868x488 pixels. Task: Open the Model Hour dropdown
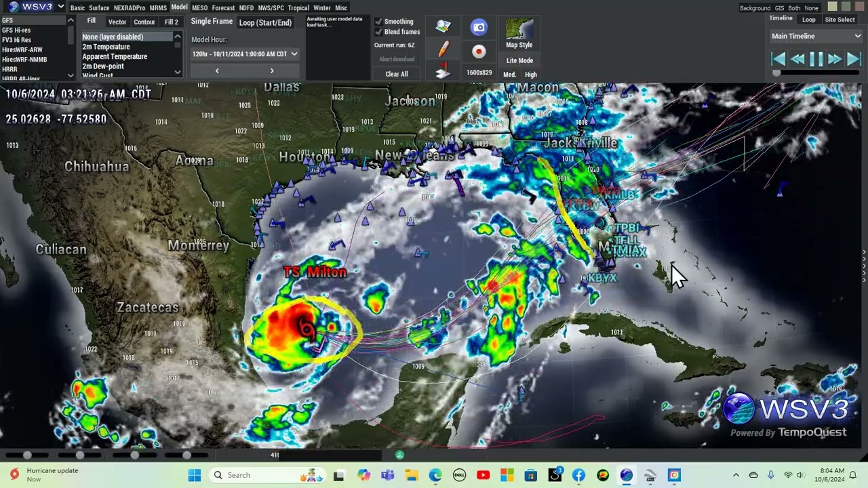(x=245, y=54)
